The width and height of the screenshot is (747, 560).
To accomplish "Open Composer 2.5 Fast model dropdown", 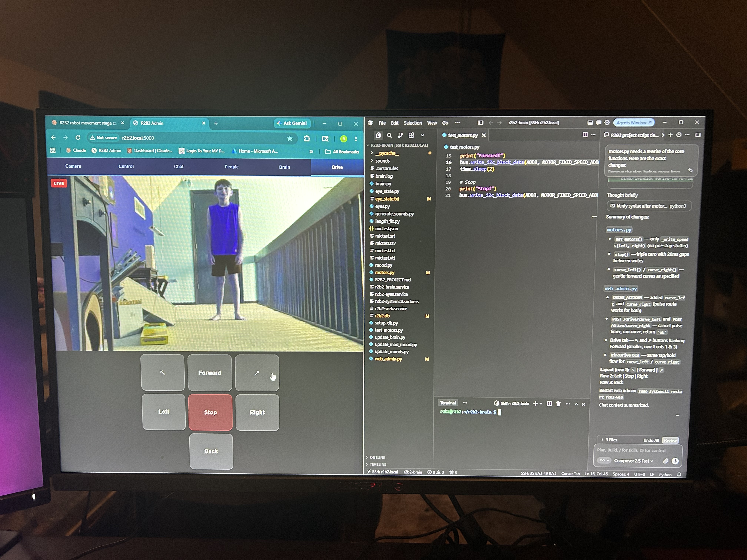I will click(x=634, y=461).
